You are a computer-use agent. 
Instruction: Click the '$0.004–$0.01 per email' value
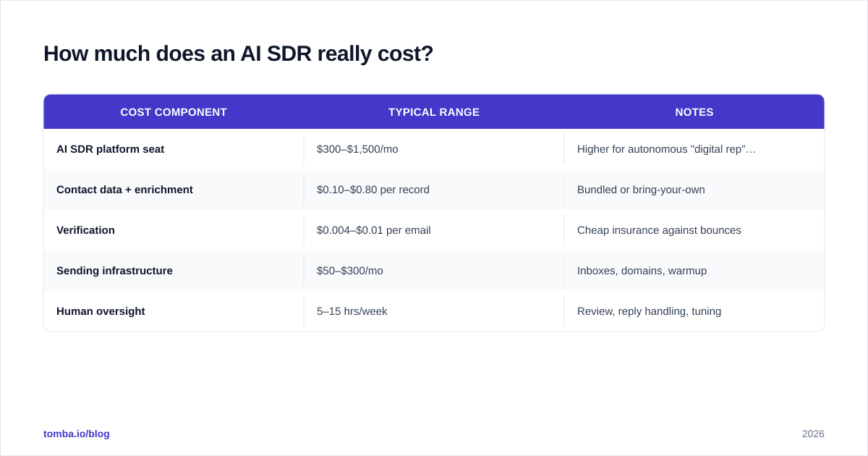point(374,230)
